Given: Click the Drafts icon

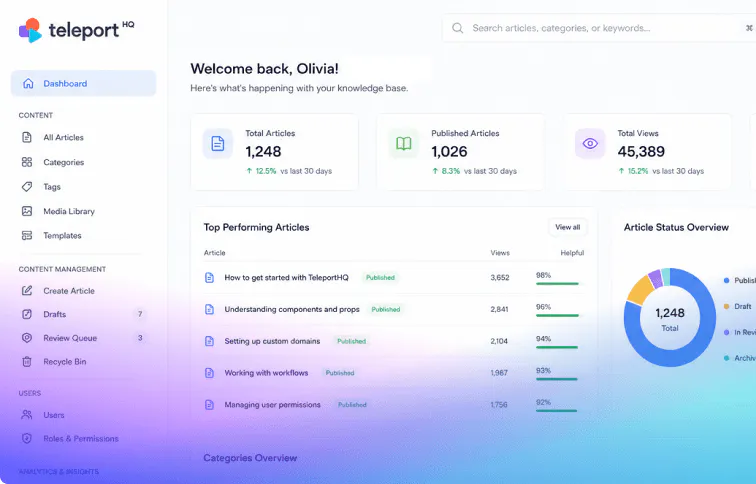Looking at the screenshot, I should (27, 314).
